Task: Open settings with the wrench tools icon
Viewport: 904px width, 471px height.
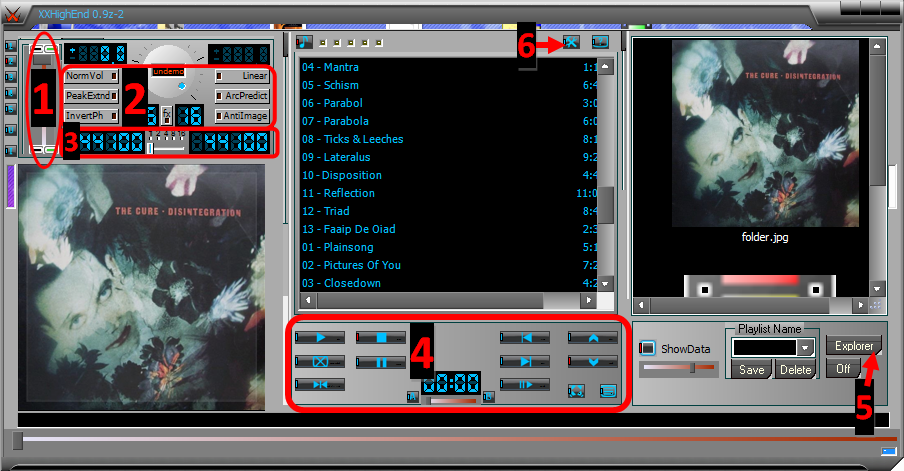Action: pyautogui.click(x=571, y=42)
